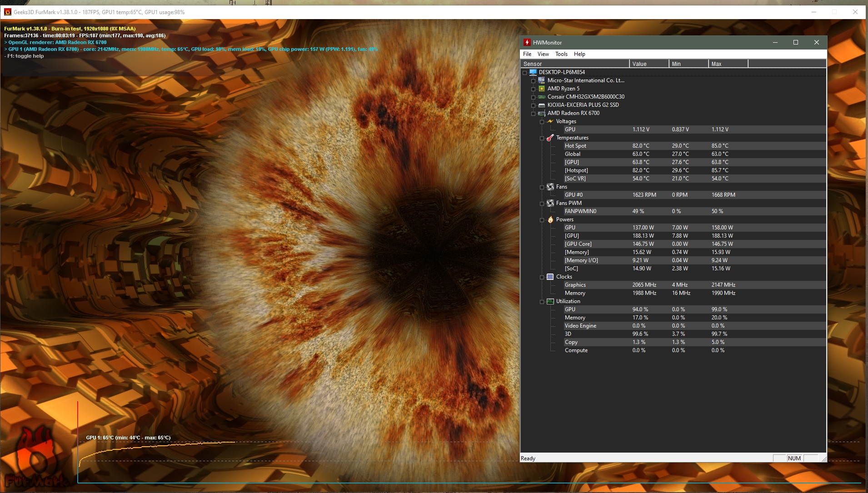Click the KIOXIA-EXCERIA SSD drive icon
The height and width of the screenshot is (493, 868).
542,105
